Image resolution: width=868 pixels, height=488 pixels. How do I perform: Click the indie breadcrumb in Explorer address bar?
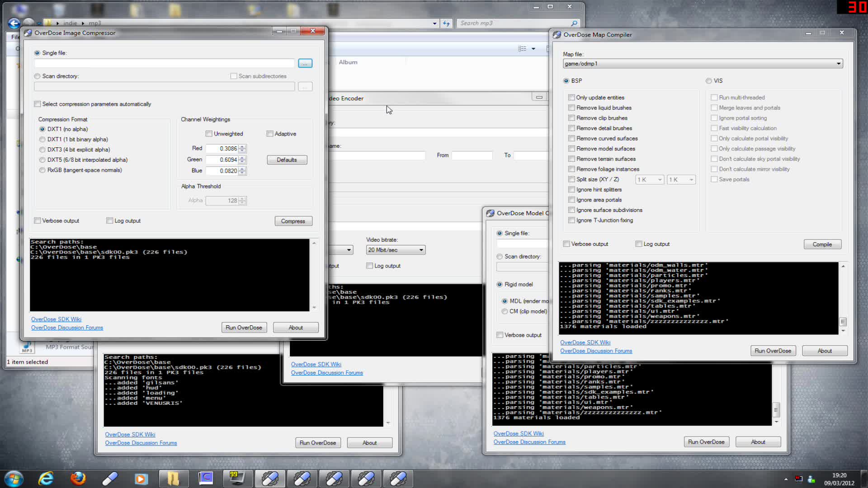70,23
